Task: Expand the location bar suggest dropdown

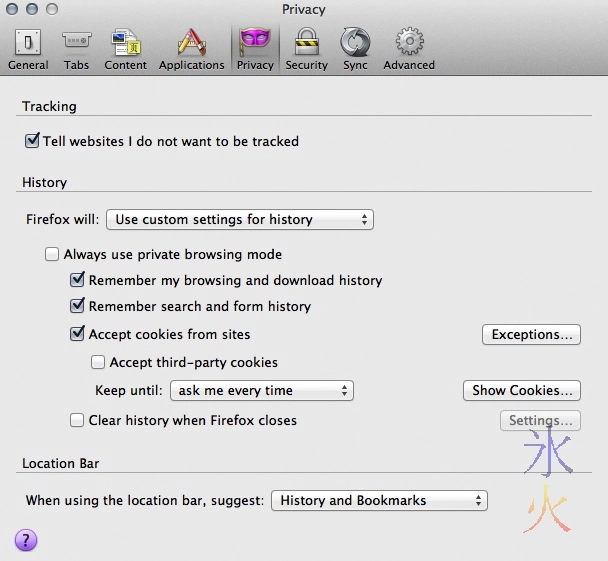Action: (x=379, y=500)
